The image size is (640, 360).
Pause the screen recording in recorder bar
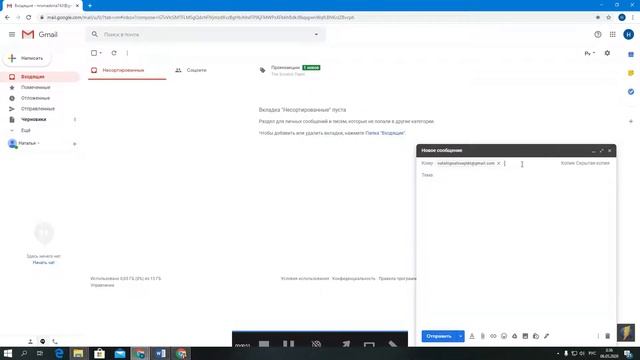(x=289, y=344)
